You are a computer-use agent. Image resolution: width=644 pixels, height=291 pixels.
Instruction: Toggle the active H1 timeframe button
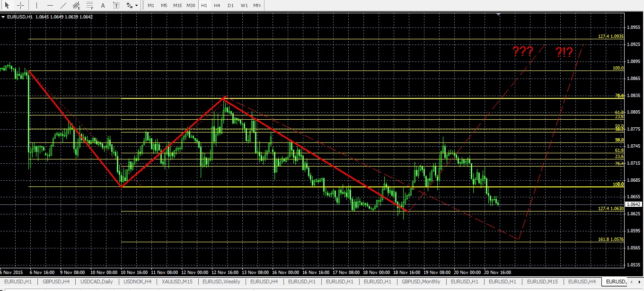click(204, 5)
